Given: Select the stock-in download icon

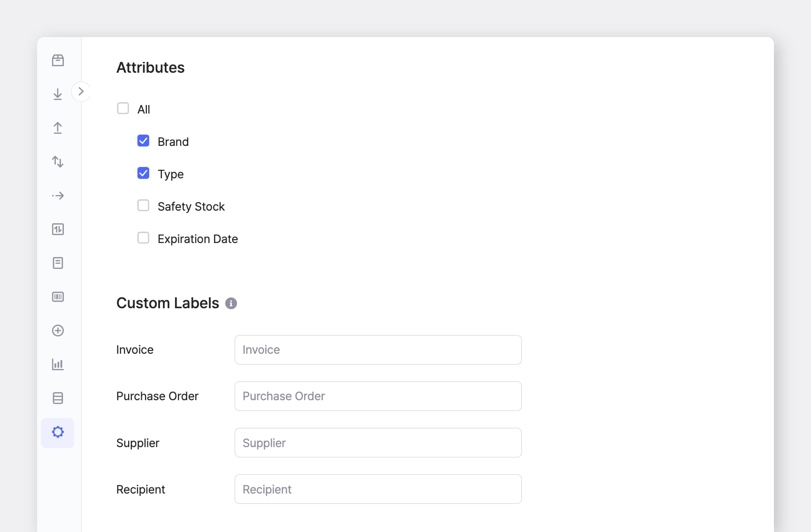Looking at the screenshot, I should (58, 94).
